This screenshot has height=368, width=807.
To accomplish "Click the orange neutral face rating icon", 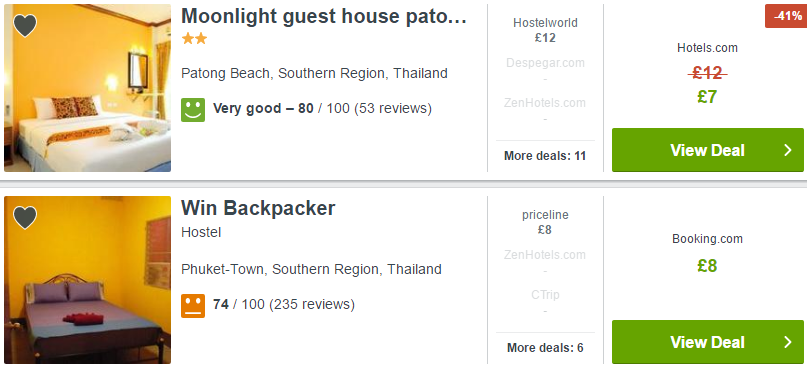I will [193, 306].
